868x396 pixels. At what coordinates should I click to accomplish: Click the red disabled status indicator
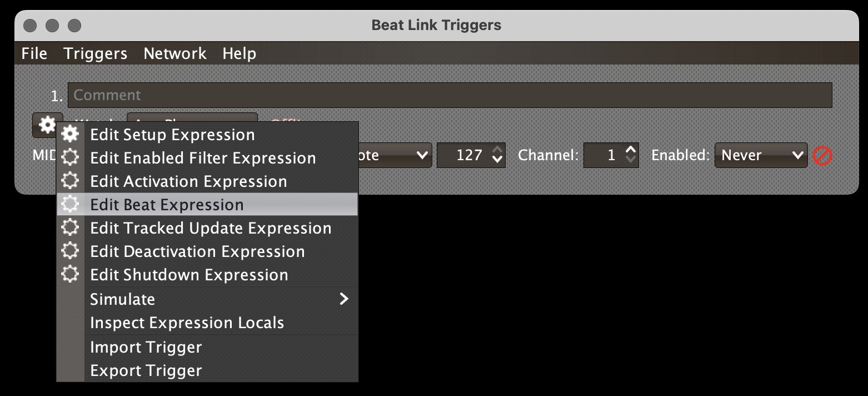coord(822,156)
